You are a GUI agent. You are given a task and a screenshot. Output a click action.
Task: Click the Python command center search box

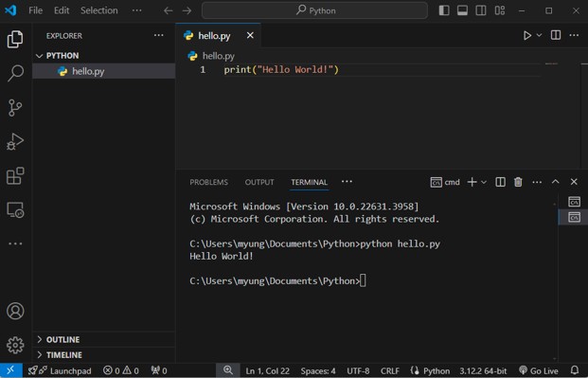point(314,10)
